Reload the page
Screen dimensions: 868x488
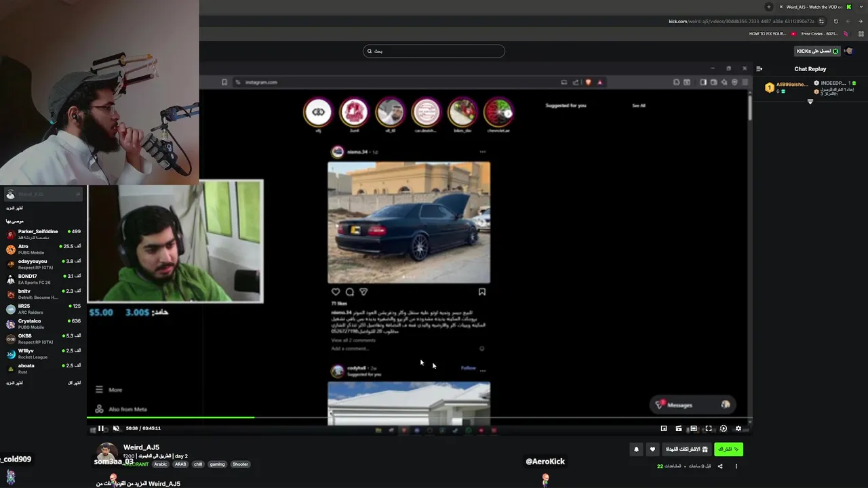pos(835,21)
